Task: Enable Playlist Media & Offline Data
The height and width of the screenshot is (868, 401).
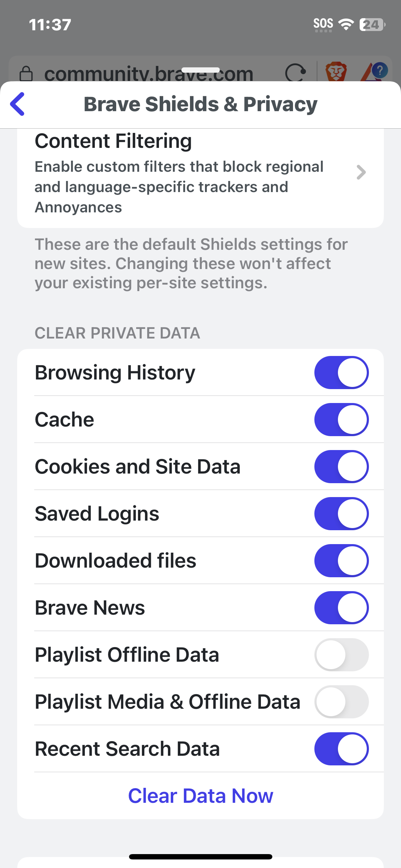Action: click(341, 702)
